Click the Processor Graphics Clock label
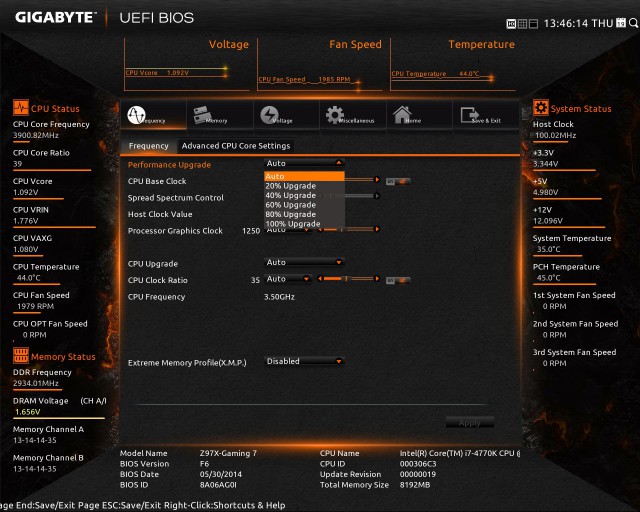 (175, 231)
